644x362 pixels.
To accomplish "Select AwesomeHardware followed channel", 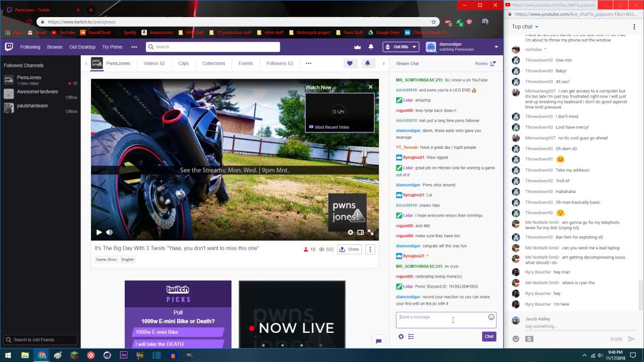I will click(40, 94).
